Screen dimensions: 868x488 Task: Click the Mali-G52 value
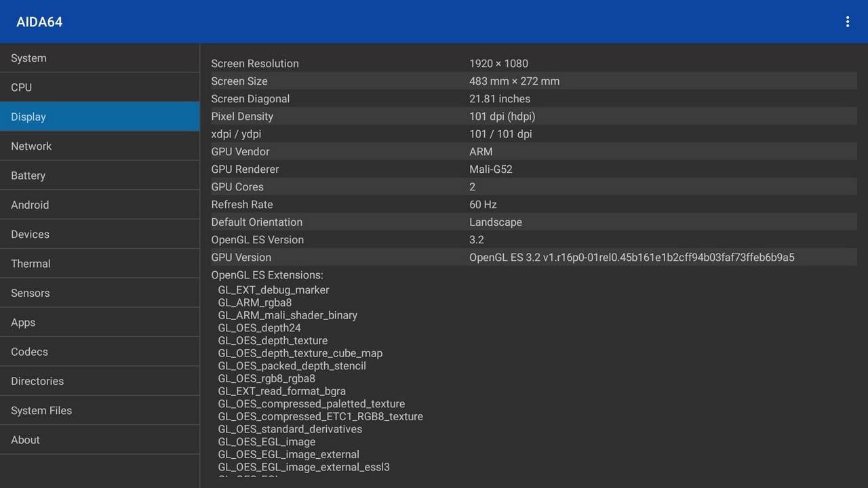[491, 169]
